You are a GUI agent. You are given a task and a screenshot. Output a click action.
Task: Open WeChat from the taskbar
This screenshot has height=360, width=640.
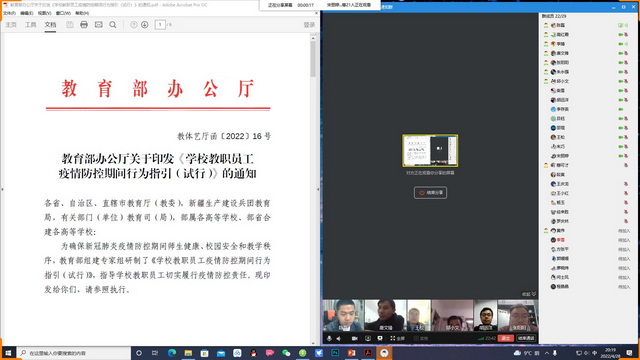click(286, 353)
